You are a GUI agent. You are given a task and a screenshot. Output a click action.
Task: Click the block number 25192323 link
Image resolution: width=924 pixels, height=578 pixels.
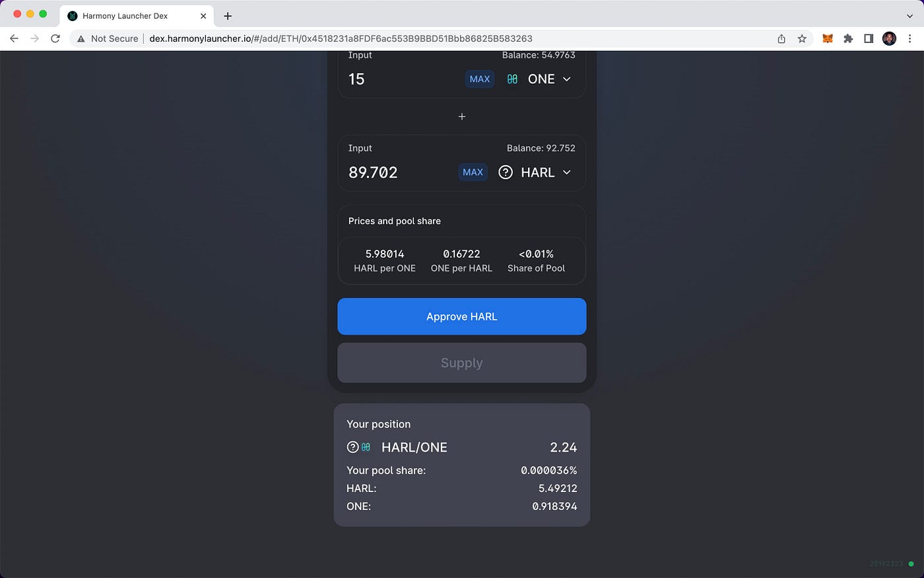click(886, 563)
